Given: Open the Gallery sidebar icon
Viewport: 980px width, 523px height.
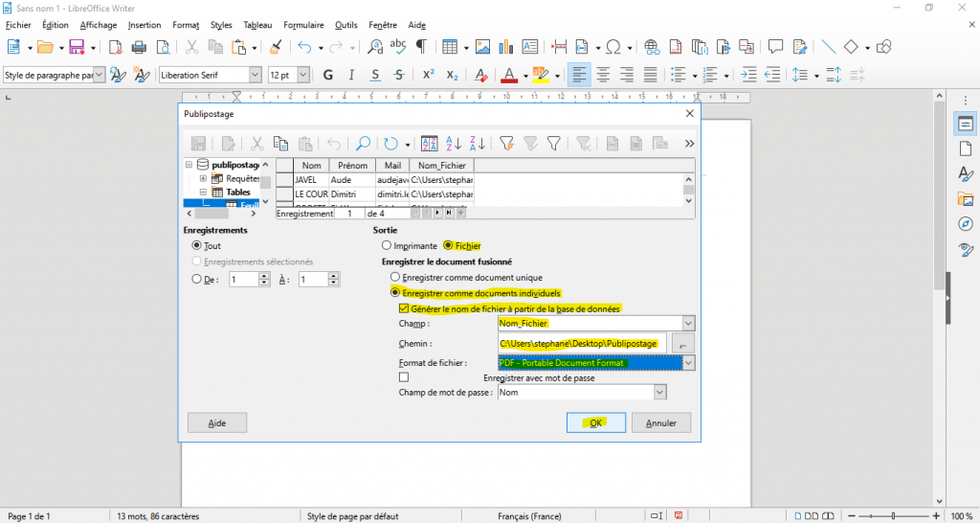Looking at the screenshot, I should (966, 199).
